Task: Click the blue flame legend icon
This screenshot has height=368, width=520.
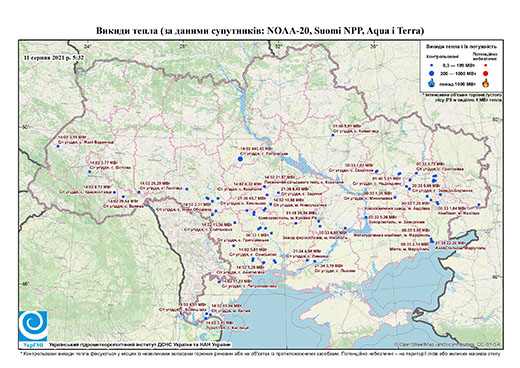Action: point(432,83)
